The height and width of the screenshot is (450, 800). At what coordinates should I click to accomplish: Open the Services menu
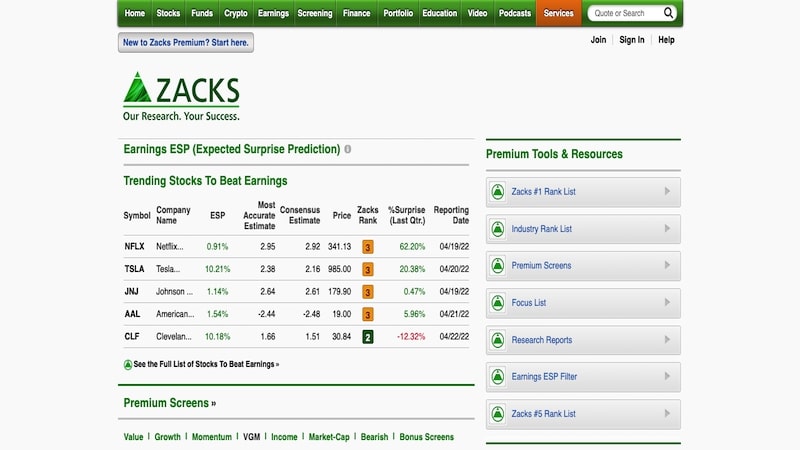(x=559, y=13)
